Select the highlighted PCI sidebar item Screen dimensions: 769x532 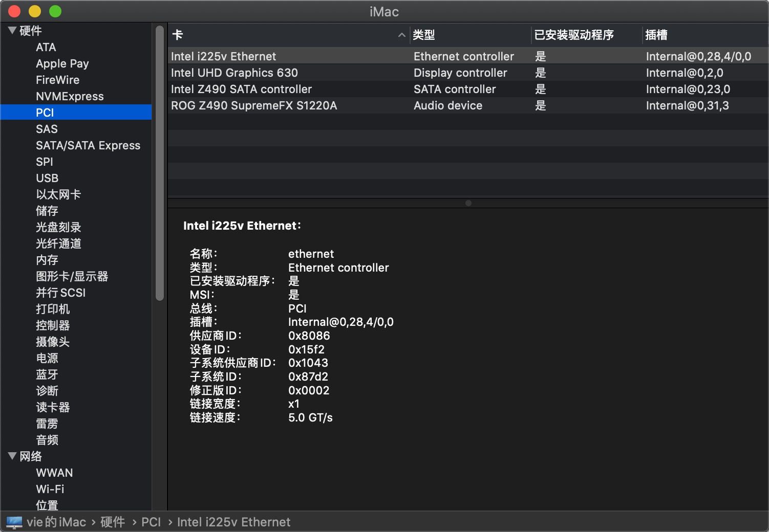[76, 113]
